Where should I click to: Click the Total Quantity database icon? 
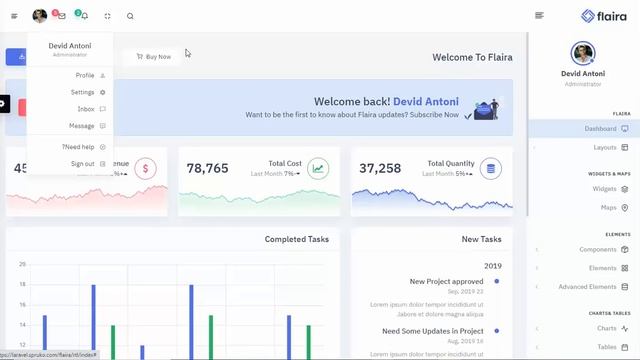491,169
